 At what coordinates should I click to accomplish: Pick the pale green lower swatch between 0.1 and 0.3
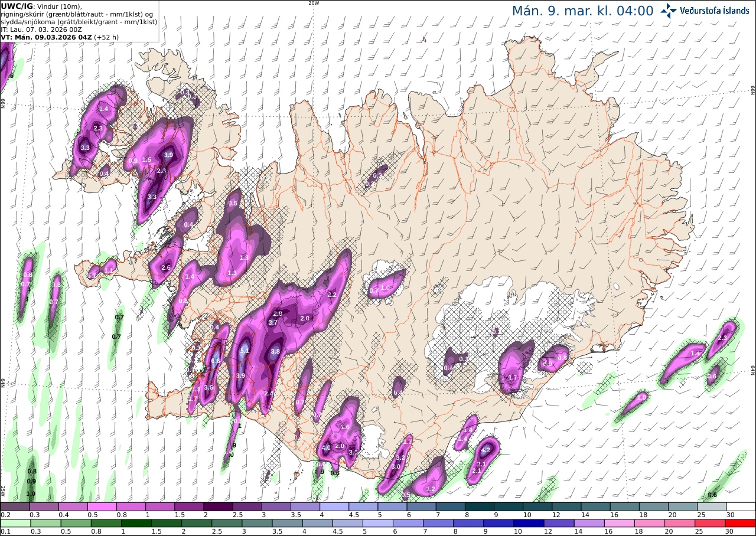tap(15, 524)
